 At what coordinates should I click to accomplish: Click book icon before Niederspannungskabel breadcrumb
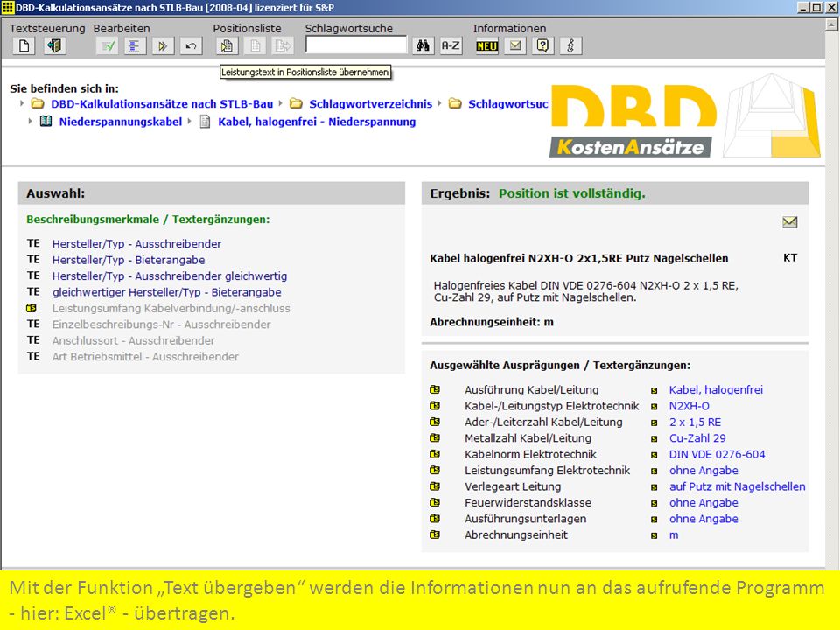click(46, 121)
